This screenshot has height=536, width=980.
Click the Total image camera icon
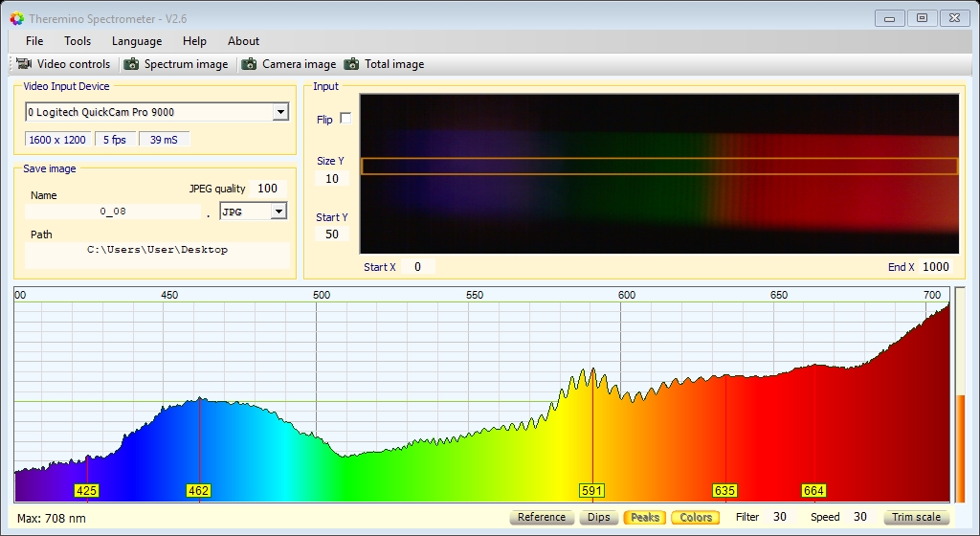coord(351,64)
